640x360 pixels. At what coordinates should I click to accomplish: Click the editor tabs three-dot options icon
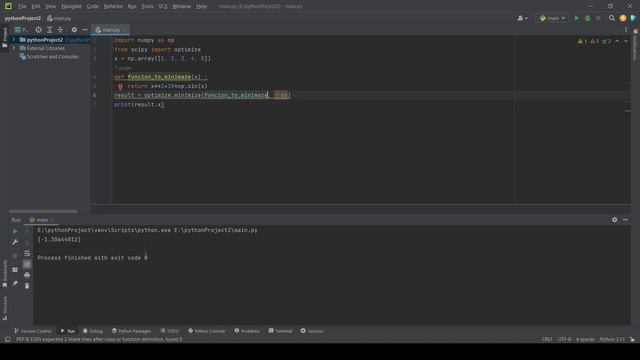tap(626, 30)
